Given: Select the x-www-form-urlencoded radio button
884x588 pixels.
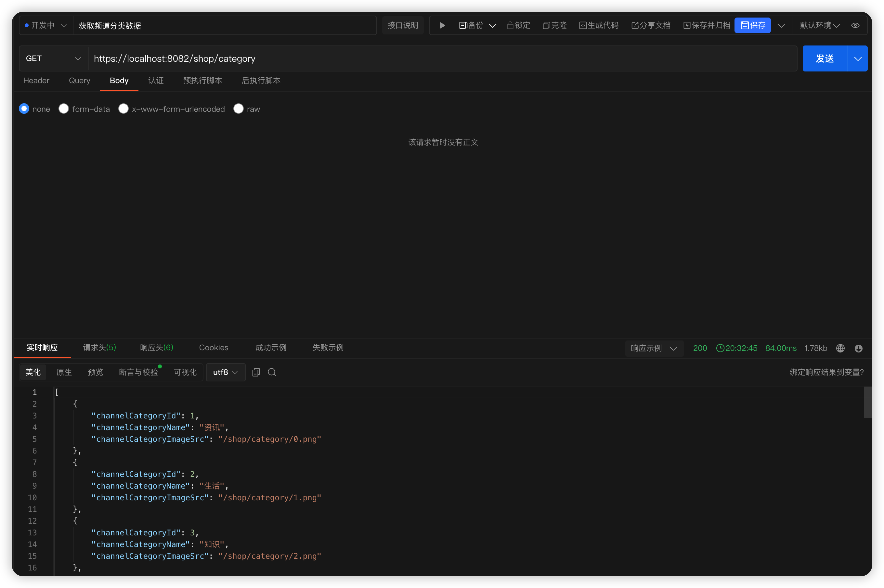Looking at the screenshot, I should pyautogui.click(x=123, y=109).
